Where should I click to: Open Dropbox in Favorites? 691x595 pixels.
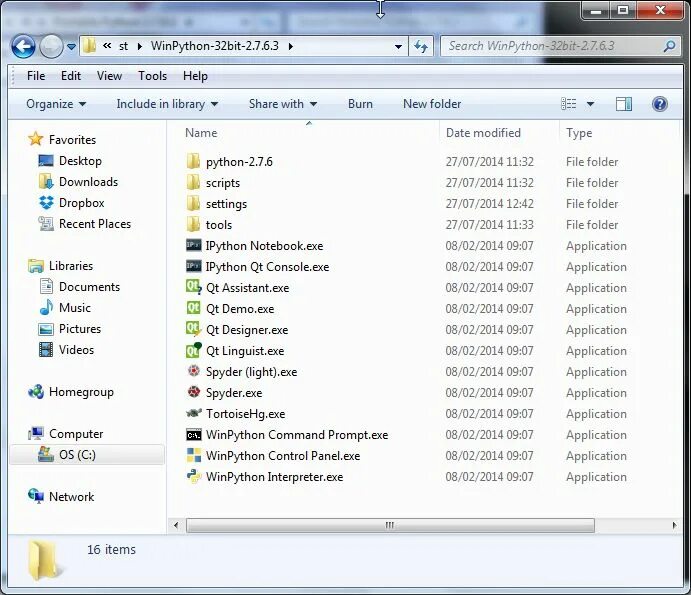(82, 203)
